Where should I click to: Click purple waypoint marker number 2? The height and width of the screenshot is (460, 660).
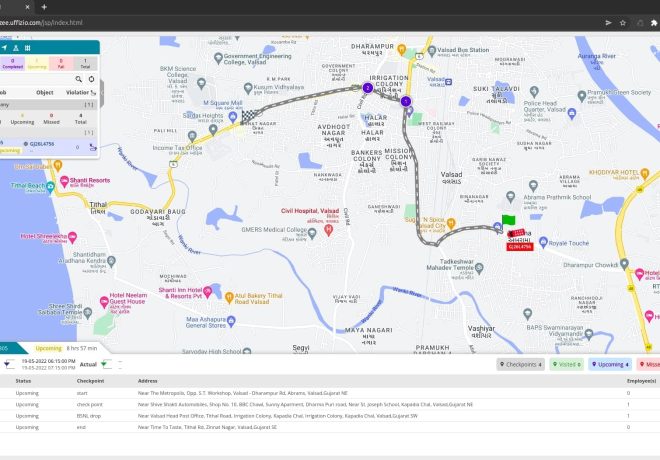367,88
